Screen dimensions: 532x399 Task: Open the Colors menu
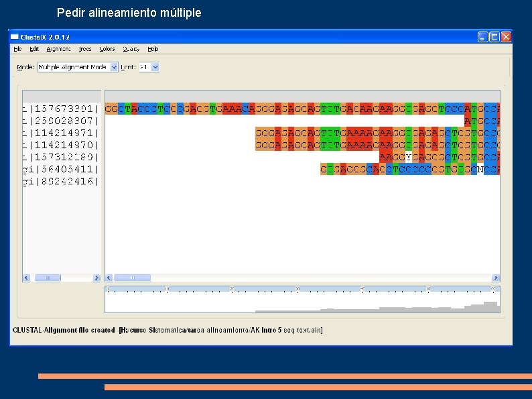(x=107, y=49)
